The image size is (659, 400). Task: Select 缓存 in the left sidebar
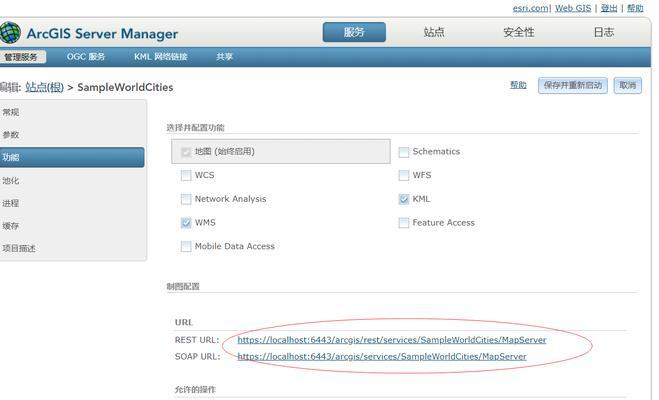click(11, 226)
